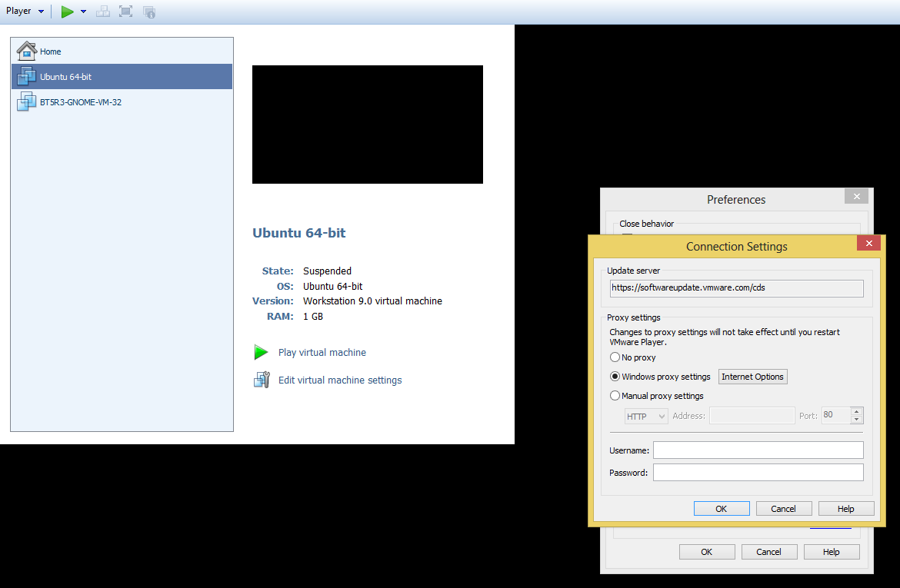Click the wrench icon for VM settings
This screenshot has width=900, height=588.
262,380
